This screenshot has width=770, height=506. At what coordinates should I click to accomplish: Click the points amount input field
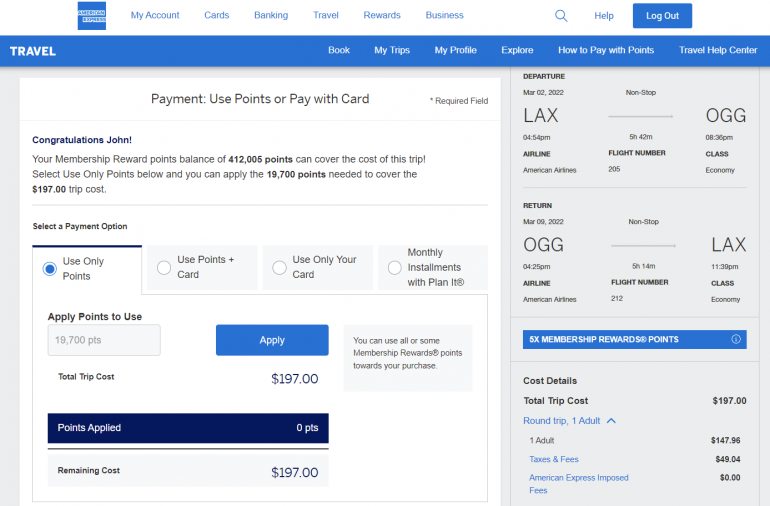tap(104, 340)
